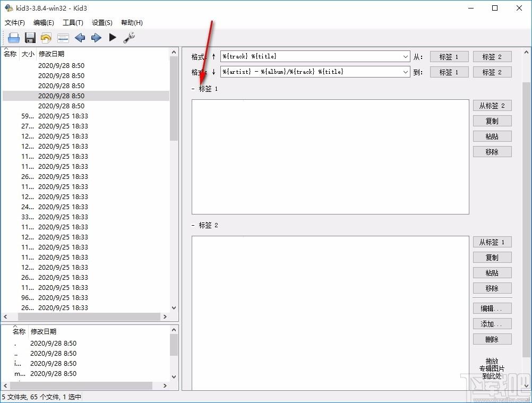Click 标签 1 button in the 从 row

tap(449, 57)
